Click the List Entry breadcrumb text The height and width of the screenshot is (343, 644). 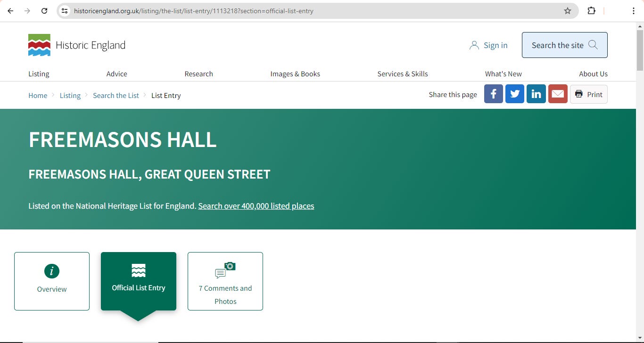pyautogui.click(x=166, y=96)
